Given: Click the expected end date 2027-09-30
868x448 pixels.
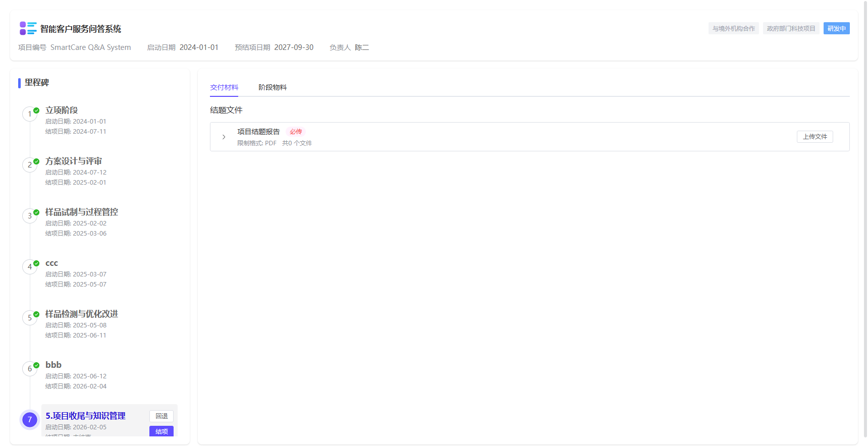Looking at the screenshot, I should click(294, 47).
